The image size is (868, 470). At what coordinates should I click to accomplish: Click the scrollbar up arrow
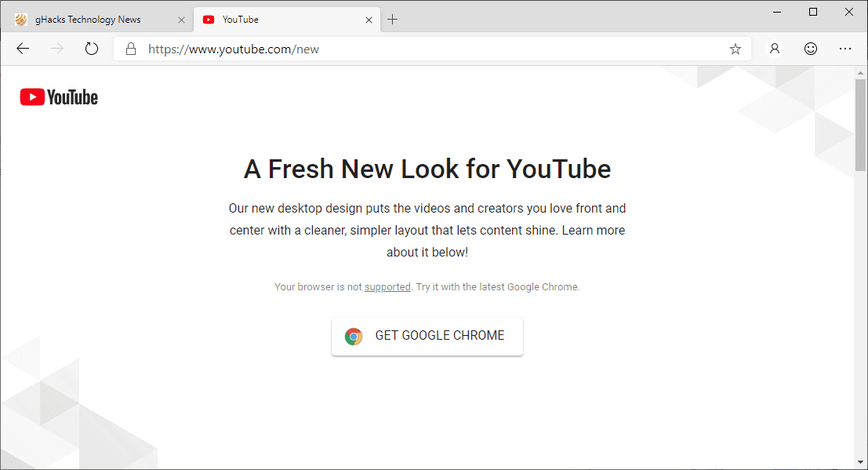(860, 73)
